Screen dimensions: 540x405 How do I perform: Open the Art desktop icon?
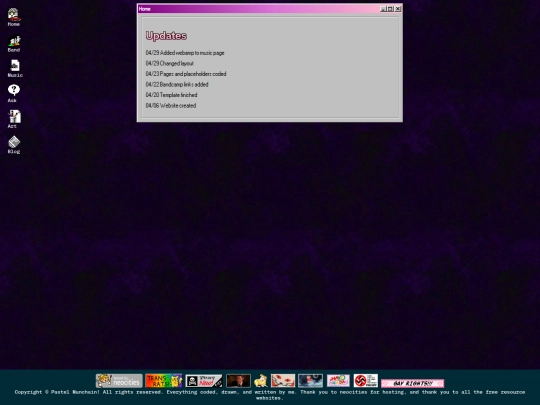pyautogui.click(x=14, y=119)
